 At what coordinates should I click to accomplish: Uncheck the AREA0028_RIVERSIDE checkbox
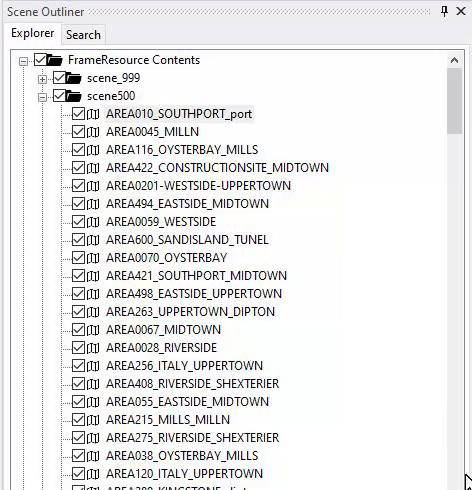click(78, 348)
